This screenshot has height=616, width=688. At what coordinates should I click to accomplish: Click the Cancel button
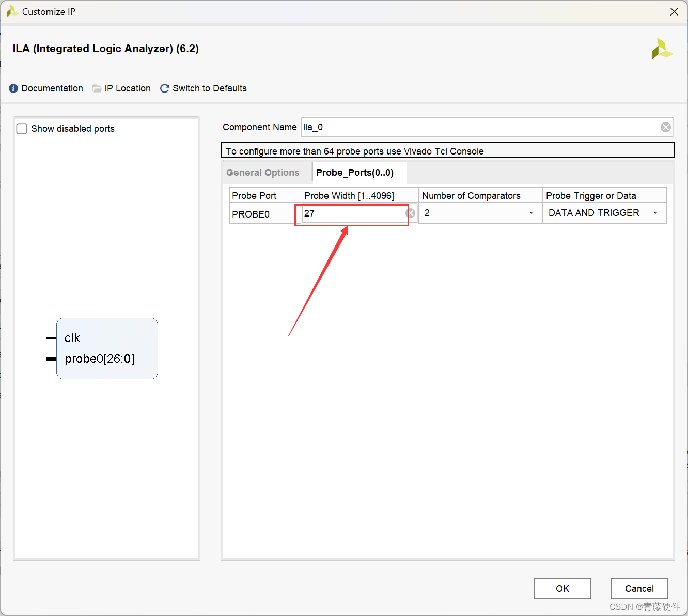pyautogui.click(x=639, y=589)
